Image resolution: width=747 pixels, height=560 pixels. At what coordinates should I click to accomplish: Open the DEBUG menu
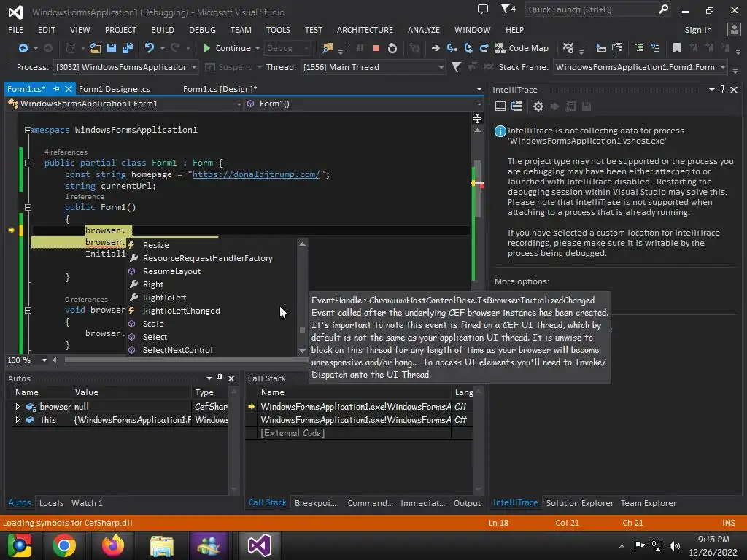202,29
